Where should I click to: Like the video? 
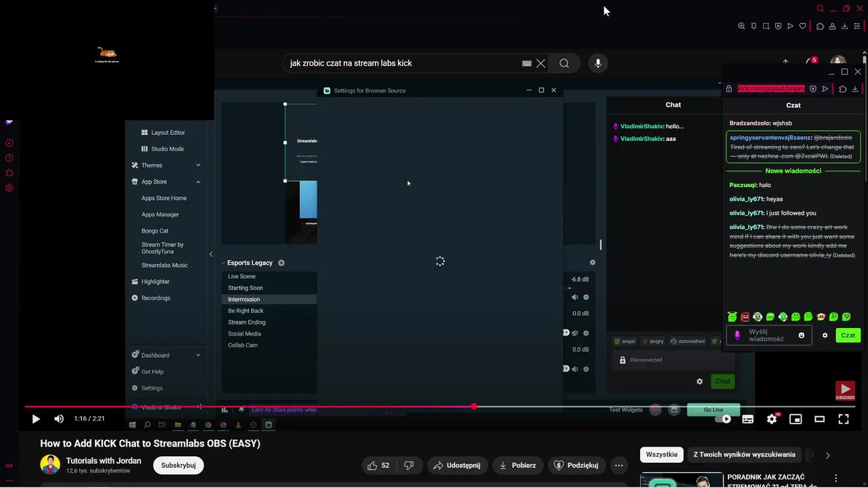(378, 466)
